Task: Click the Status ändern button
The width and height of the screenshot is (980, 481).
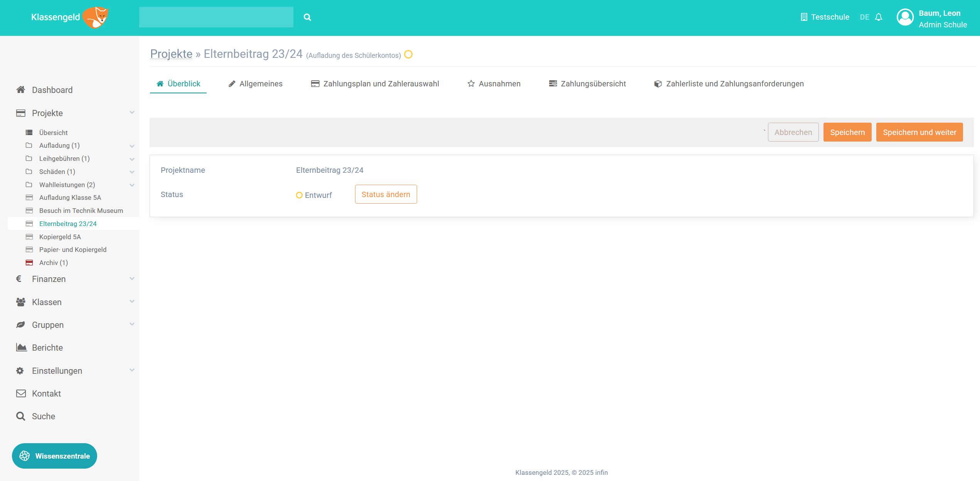Action: pyautogui.click(x=386, y=194)
